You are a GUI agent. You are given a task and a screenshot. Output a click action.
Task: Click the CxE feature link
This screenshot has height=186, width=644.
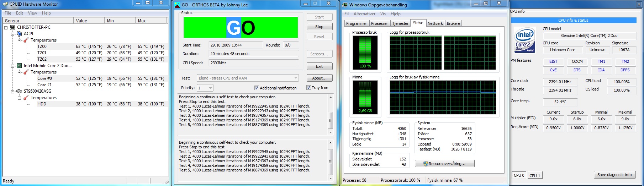coord(553,70)
